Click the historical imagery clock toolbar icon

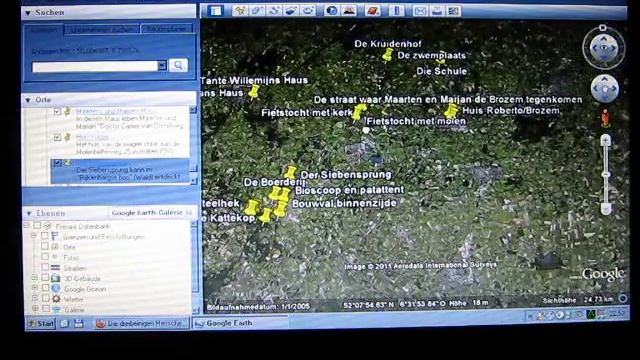point(332,11)
